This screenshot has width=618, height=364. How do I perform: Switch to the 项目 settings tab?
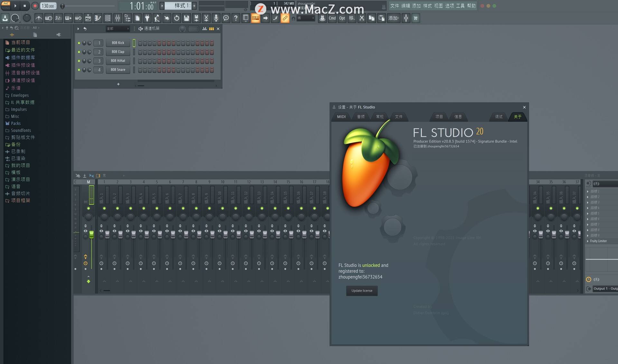tap(439, 117)
